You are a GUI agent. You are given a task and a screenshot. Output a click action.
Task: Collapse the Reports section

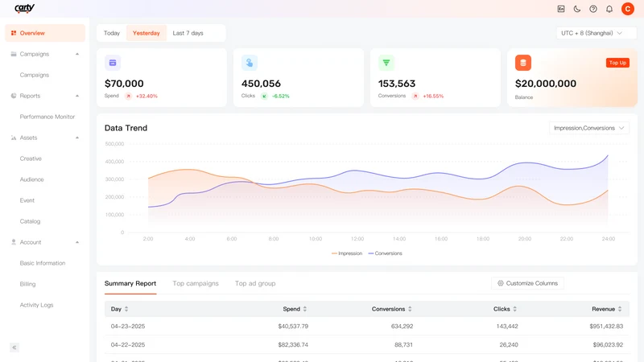coord(77,96)
